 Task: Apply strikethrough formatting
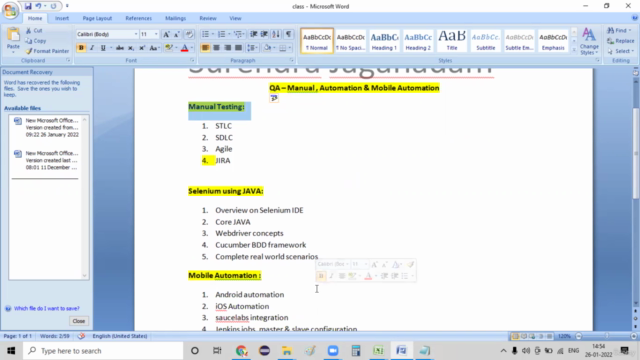pyautogui.click(x=120, y=48)
